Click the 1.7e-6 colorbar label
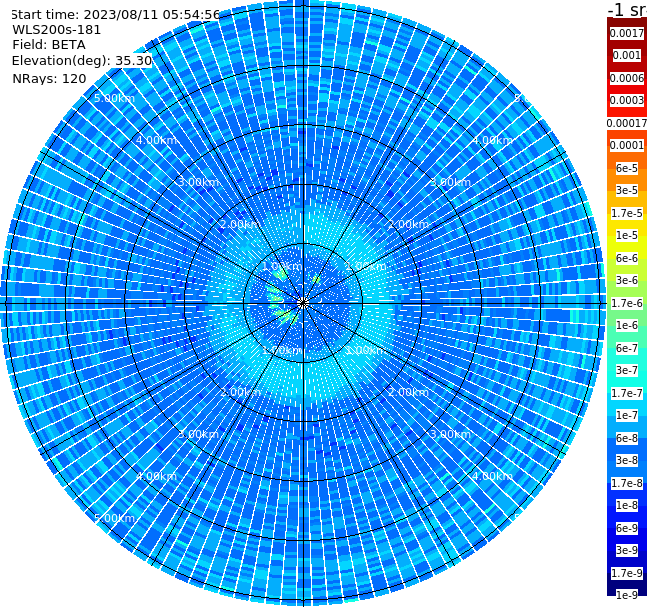The image size is (647, 607). (x=627, y=303)
